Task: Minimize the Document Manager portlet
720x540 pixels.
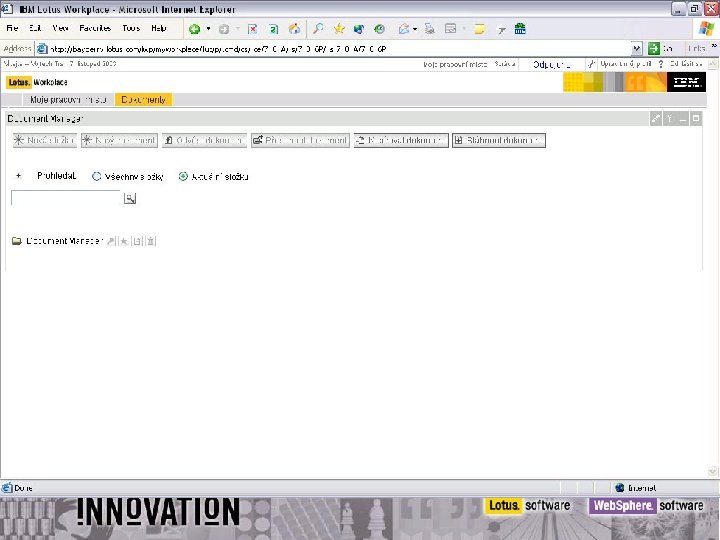Action: click(x=683, y=118)
